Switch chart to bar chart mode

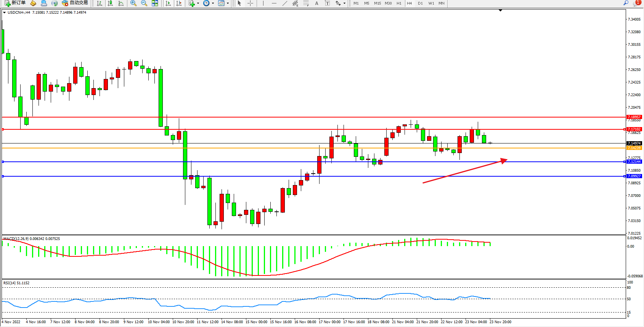(x=100, y=3)
